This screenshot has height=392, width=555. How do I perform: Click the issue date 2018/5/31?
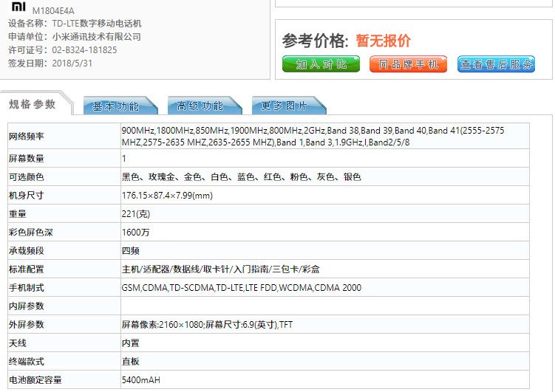click(x=72, y=63)
